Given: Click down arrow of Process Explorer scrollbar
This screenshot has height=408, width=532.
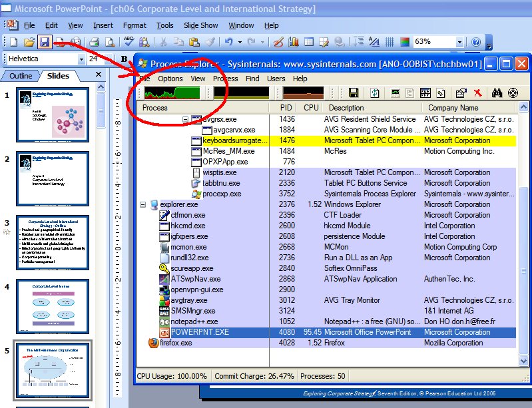Looking at the screenshot, I should click(523, 361).
